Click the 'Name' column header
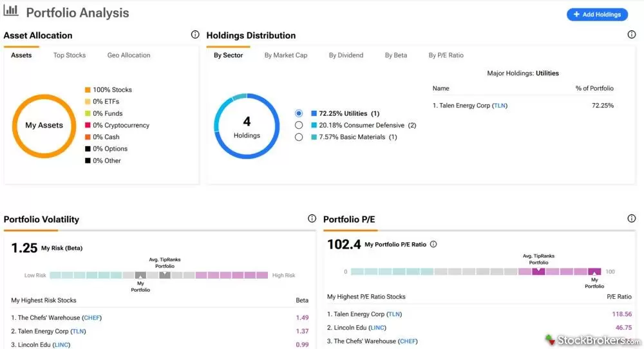This screenshot has width=644, height=349. click(440, 88)
